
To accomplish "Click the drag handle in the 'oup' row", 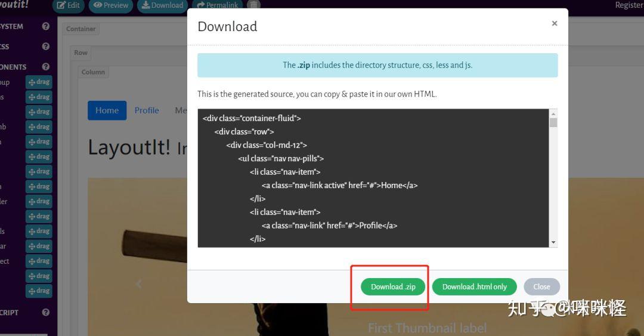I will click(39, 82).
